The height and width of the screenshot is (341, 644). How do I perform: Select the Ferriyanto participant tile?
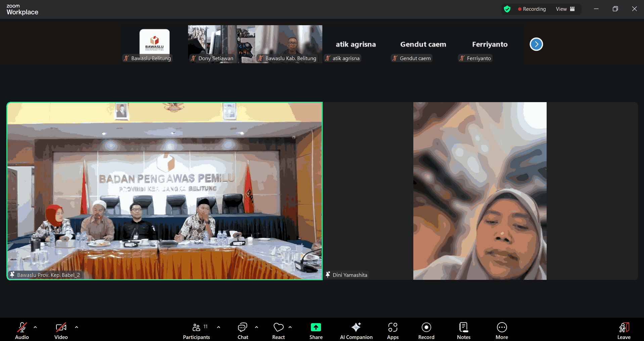click(490, 44)
